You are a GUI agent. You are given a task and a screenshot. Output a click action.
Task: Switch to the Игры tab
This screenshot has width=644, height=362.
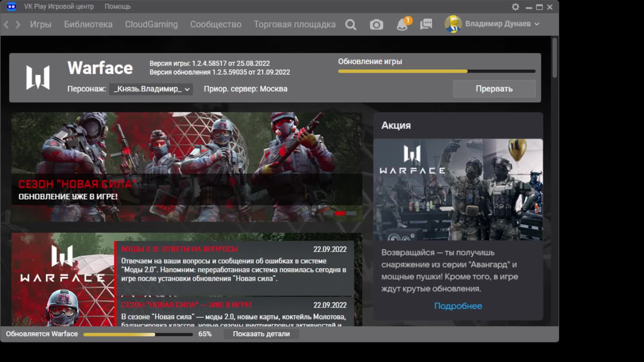tap(41, 24)
